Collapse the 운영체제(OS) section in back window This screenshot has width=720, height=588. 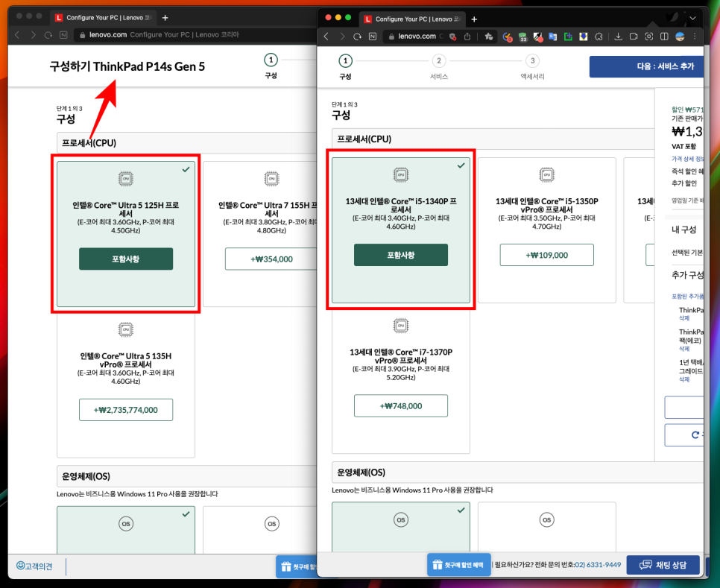187,476
